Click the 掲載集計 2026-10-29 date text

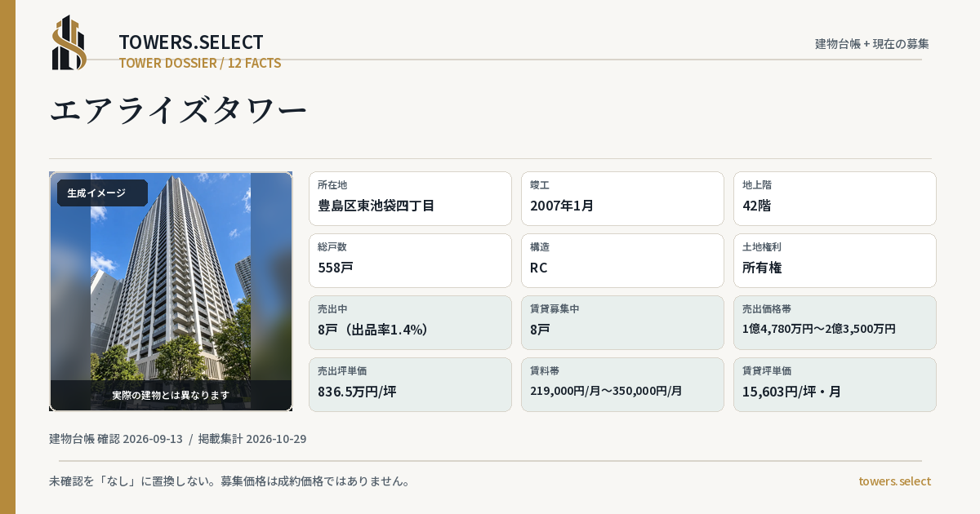pyautogui.click(x=252, y=439)
